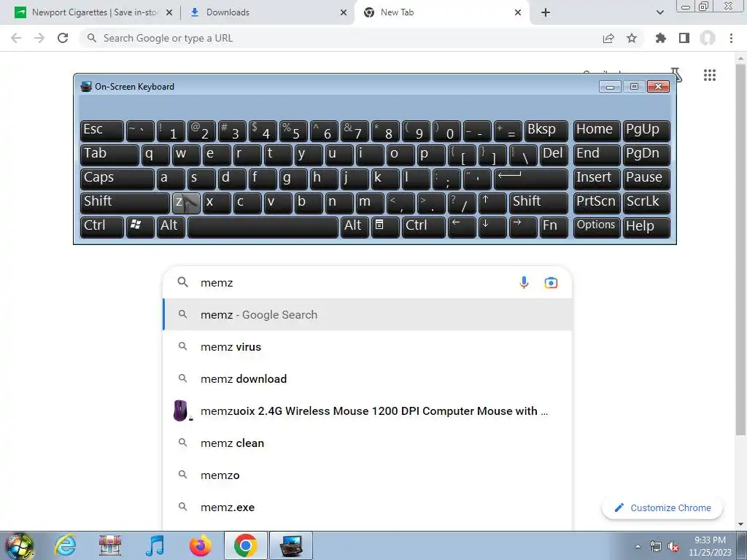Click the right arrow key on keyboard

522,227
